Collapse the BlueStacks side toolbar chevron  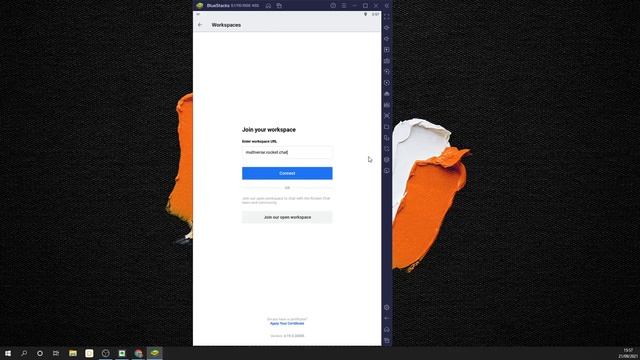[x=387, y=6]
